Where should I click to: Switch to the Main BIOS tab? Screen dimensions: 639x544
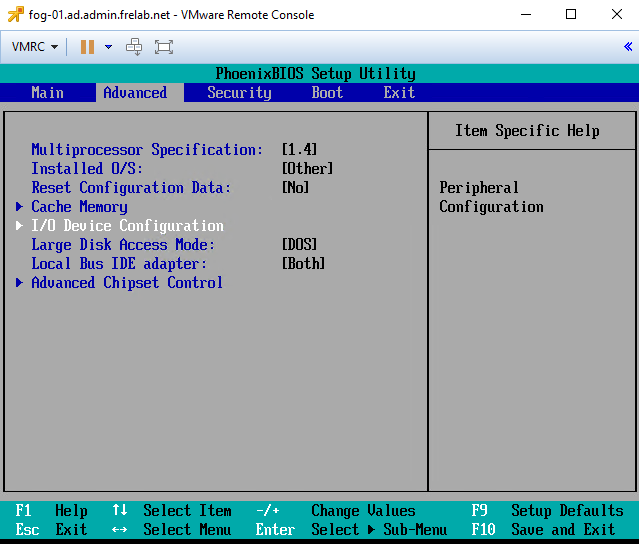[x=48, y=93]
